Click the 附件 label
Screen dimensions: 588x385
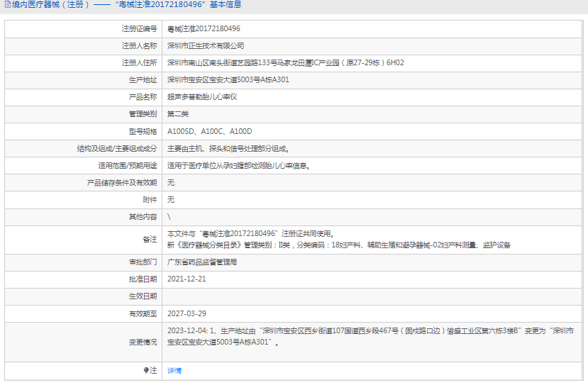(x=150, y=200)
